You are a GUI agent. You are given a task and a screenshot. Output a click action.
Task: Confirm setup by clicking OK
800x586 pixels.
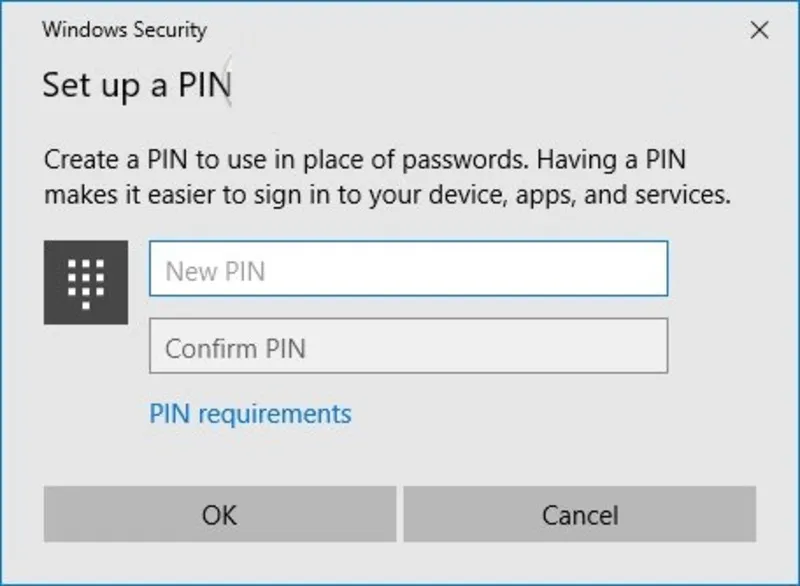coord(219,514)
